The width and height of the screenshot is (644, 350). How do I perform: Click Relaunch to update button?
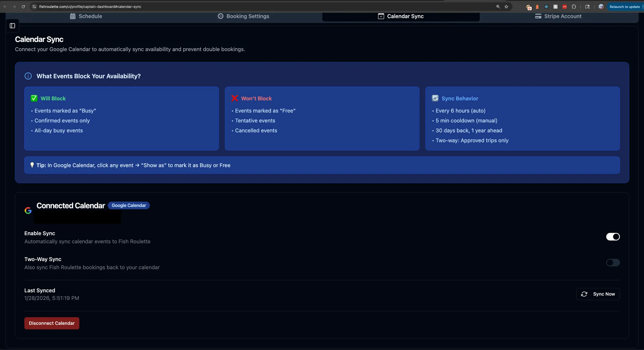coord(624,7)
